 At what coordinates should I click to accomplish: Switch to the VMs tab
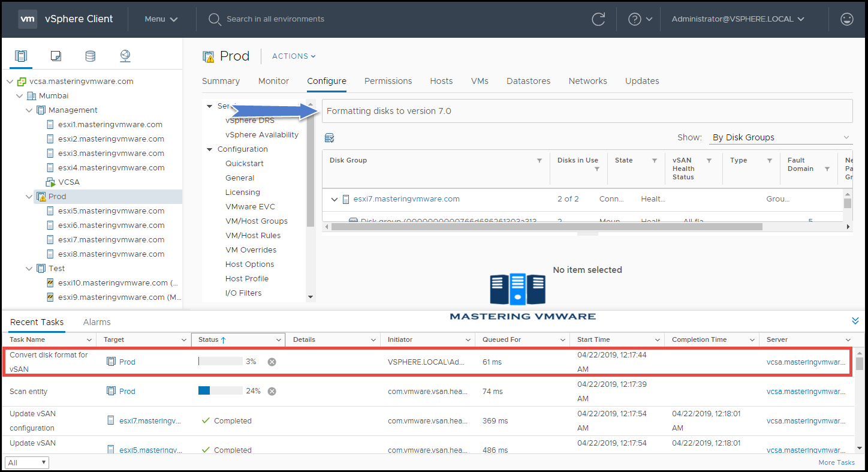point(480,81)
